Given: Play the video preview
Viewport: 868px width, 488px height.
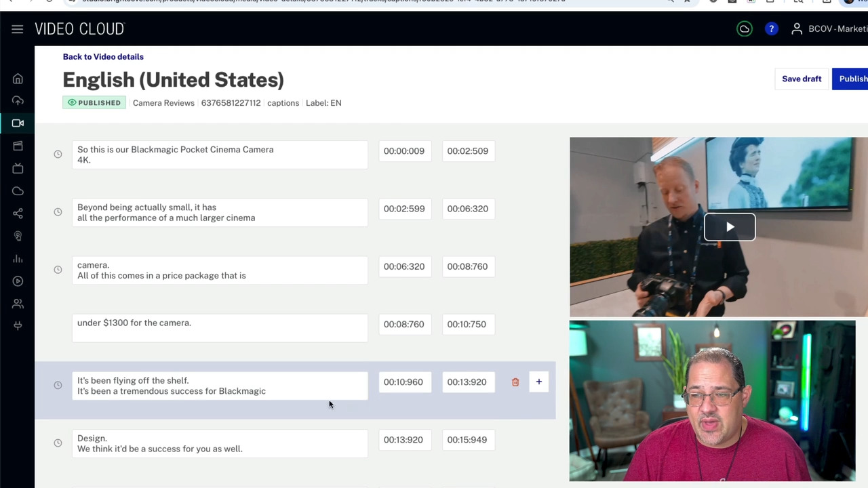Looking at the screenshot, I should tap(730, 227).
